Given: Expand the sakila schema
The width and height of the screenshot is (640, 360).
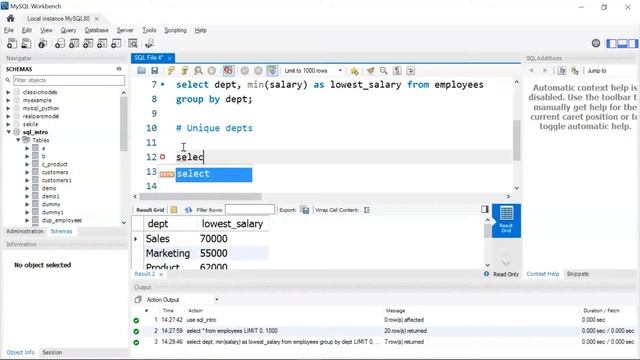Looking at the screenshot, I should [x=8, y=124].
